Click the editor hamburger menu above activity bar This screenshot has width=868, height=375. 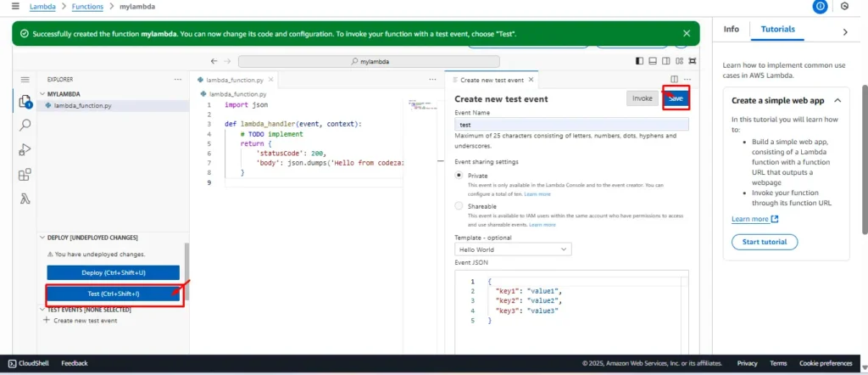[25, 80]
